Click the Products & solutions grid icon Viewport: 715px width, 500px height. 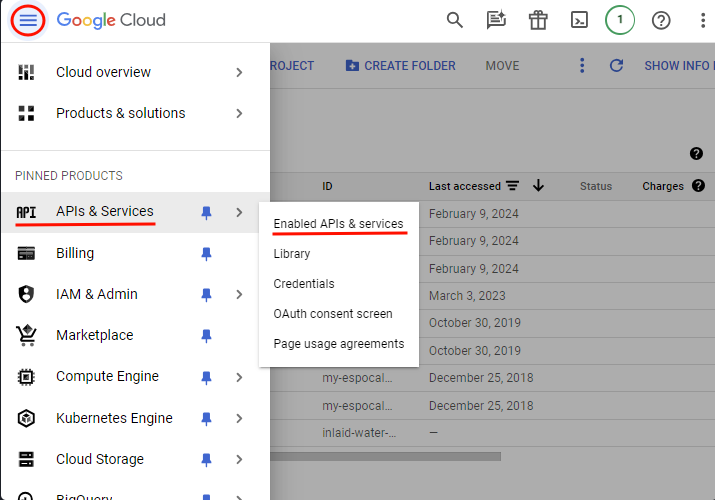(26, 113)
